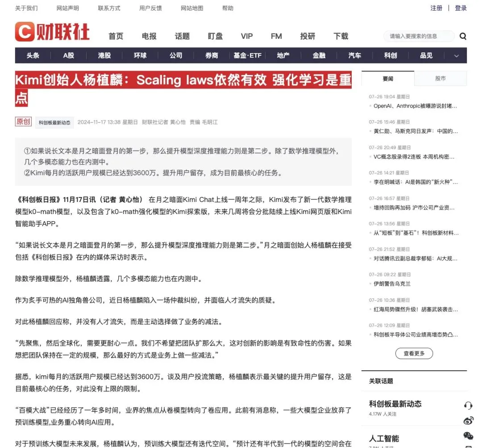This screenshot has height=448, width=482.
Task: Expand the navigation bar chevron
Action: 456,56
